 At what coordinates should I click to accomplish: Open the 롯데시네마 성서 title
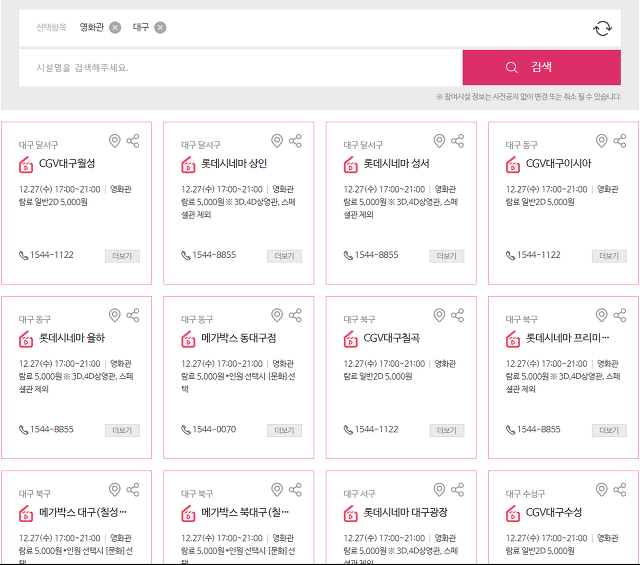(x=396, y=164)
